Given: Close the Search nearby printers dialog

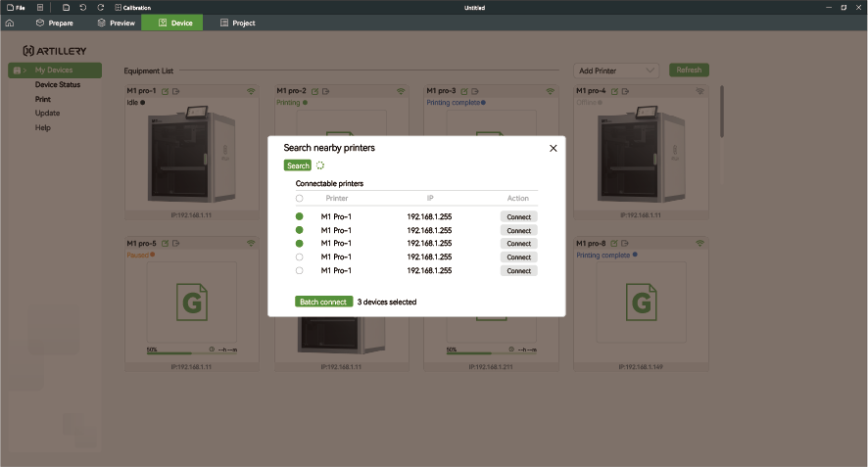Looking at the screenshot, I should (x=553, y=148).
